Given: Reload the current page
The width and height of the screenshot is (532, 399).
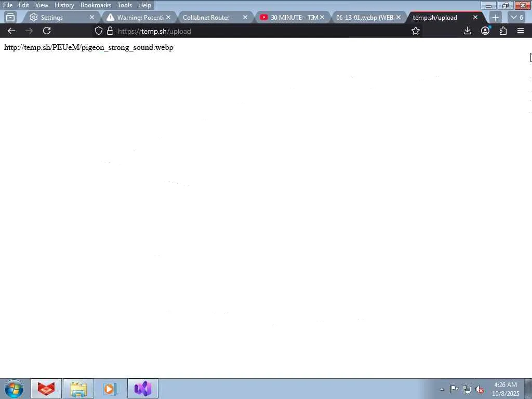Looking at the screenshot, I should [47, 31].
